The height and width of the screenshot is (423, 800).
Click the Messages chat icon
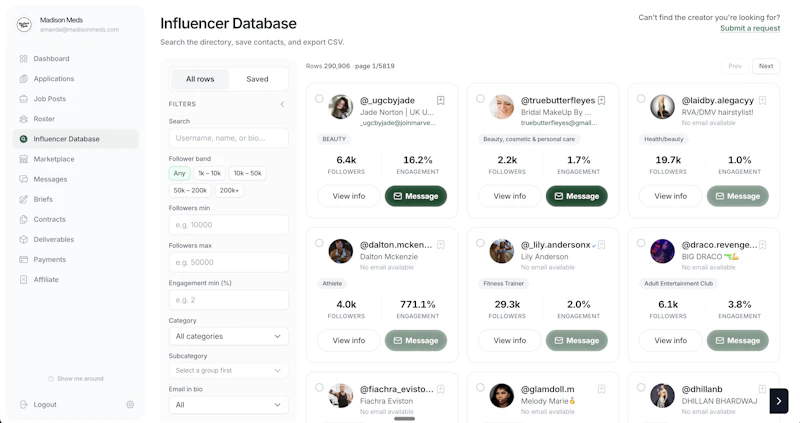click(x=23, y=179)
